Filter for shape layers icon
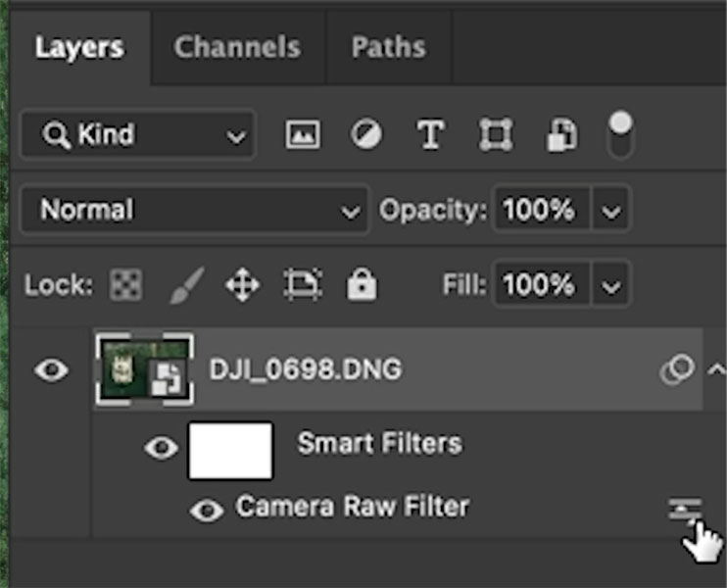Image resolution: width=727 pixels, height=588 pixels. pyautogui.click(x=496, y=135)
